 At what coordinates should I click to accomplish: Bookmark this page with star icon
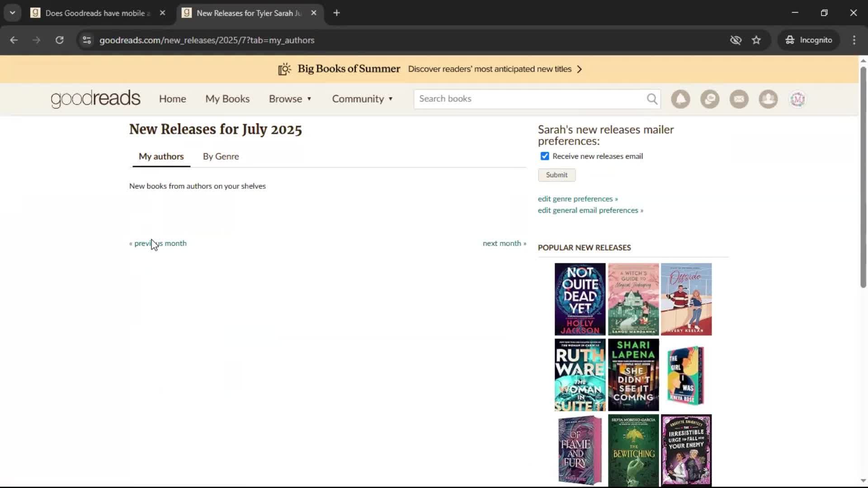tap(756, 40)
